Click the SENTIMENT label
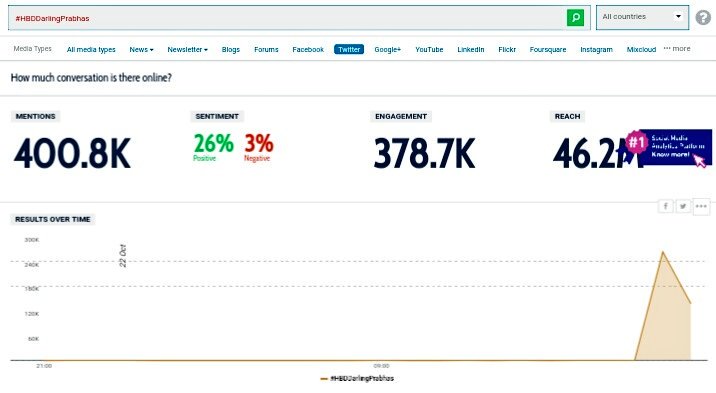Image resolution: width=716 pixels, height=393 pixels. 217,116
